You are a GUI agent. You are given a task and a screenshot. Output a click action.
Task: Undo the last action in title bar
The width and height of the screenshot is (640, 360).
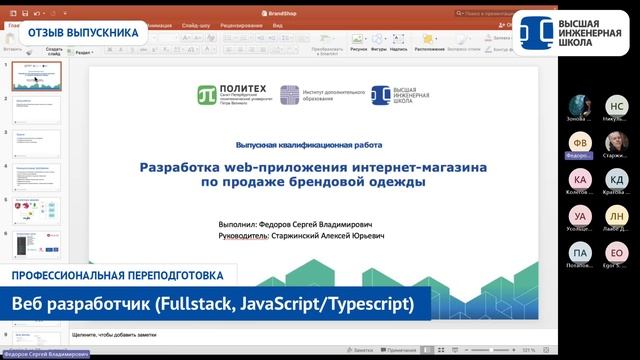click(37, 13)
